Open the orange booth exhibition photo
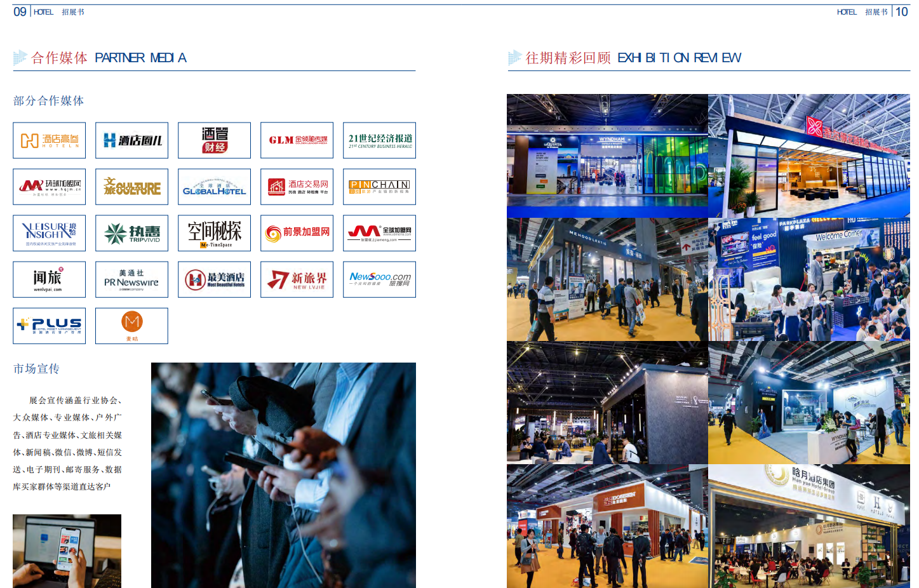Screen dimensions: 919x588 click(607, 526)
